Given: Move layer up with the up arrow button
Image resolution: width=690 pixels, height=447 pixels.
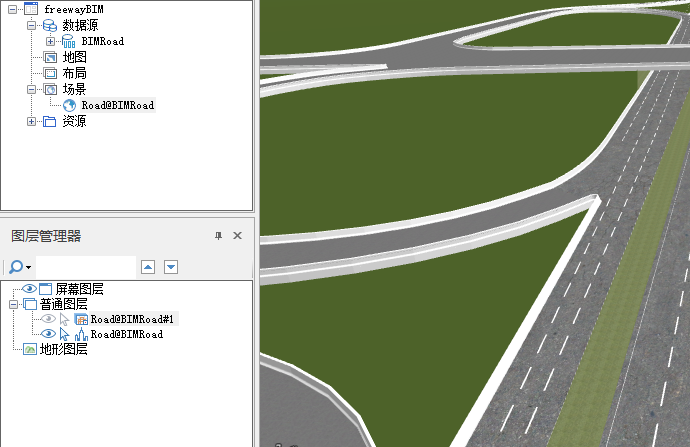Looking at the screenshot, I should coord(148,267).
